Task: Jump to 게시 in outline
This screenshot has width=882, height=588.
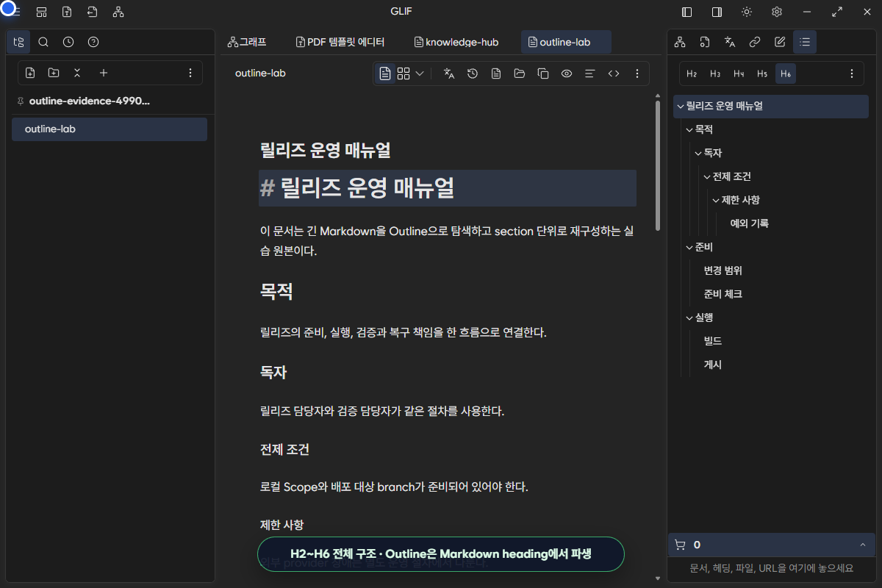Action: tap(712, 365)
